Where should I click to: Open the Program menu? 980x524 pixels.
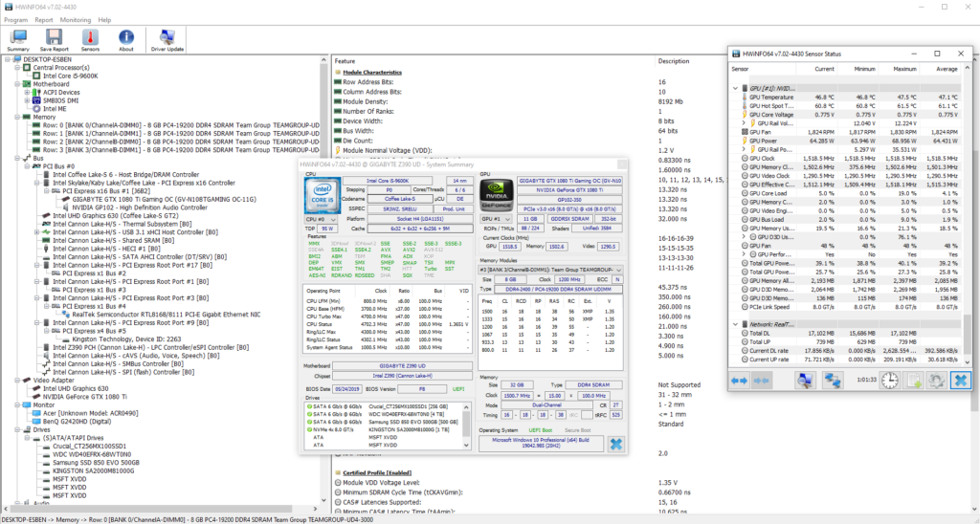[x=16, y=20]
